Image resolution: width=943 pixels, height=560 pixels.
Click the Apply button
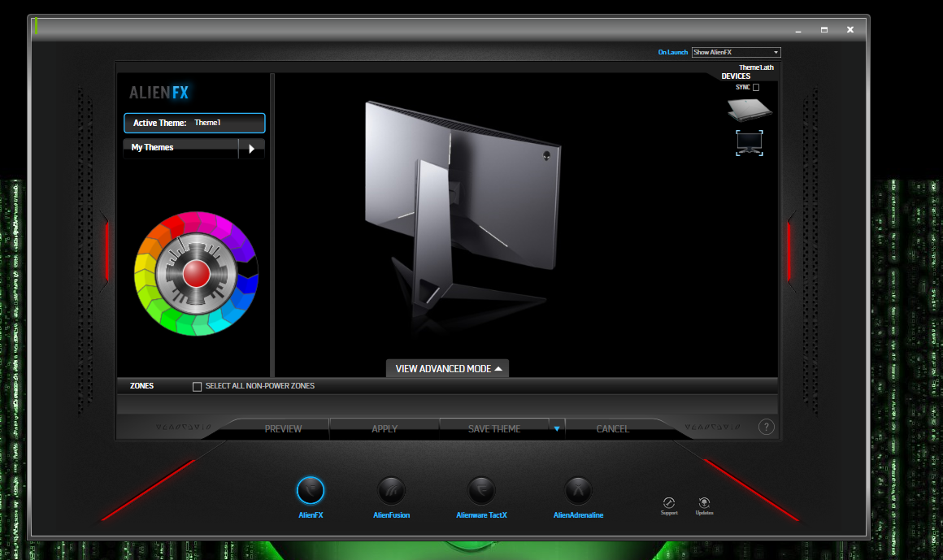coord(385,429)
